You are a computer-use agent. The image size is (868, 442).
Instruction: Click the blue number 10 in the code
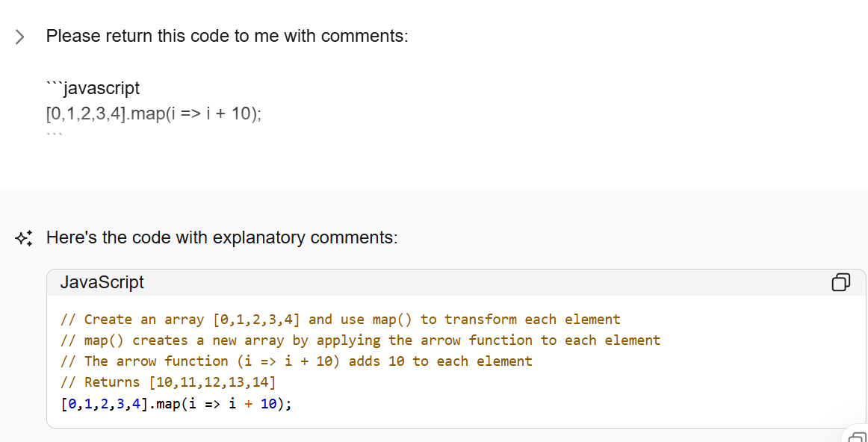pos(268,404)
